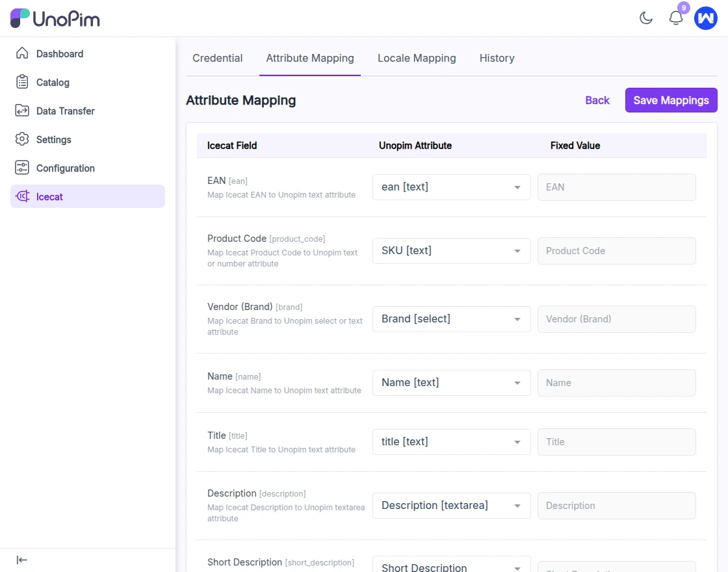Viewport: 728px width, 572px height.
Task: Click the 'Description [description]' label
Action: 256,493
